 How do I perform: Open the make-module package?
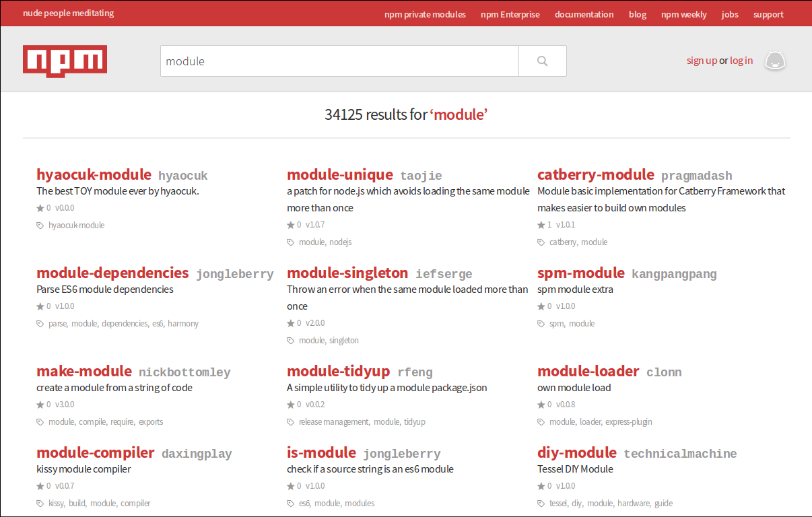84,372
